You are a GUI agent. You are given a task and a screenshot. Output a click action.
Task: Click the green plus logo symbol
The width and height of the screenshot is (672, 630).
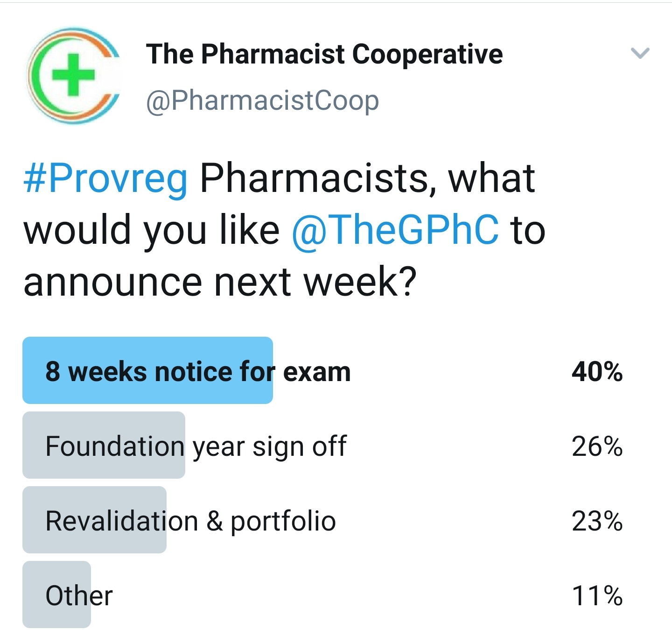tap(73, 75)
